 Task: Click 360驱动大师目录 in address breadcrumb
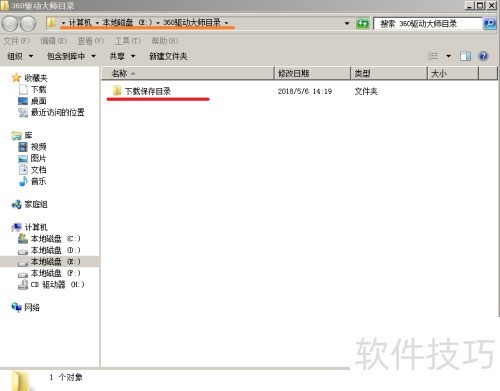[x=192, y=23]
